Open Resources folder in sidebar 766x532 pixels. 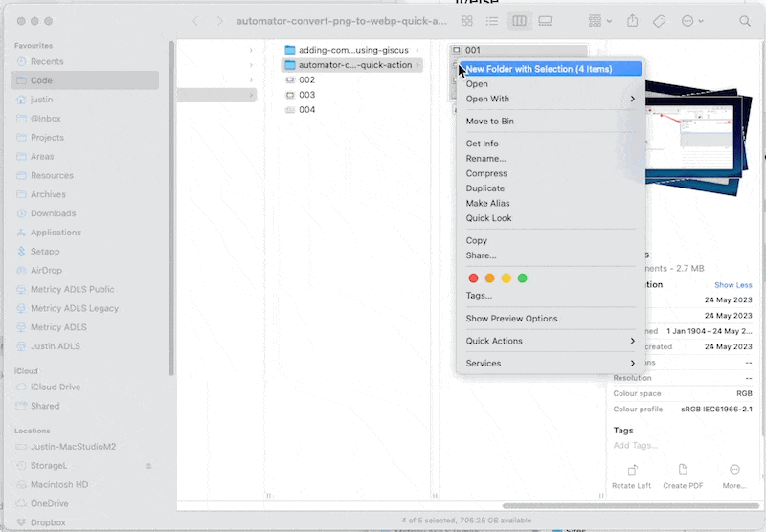[x=85, y=176]
